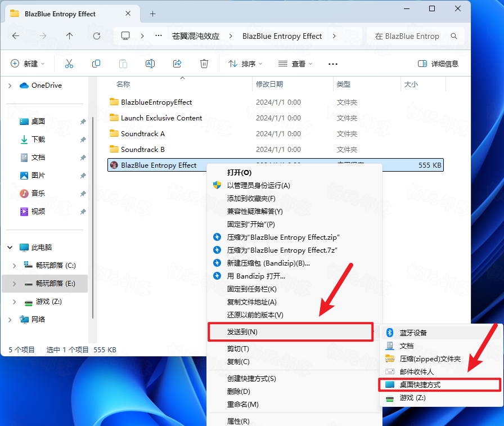Screen dimensions: 504x426
Task: Open the 排序 sort dropdown
Action: coord(245,64)
